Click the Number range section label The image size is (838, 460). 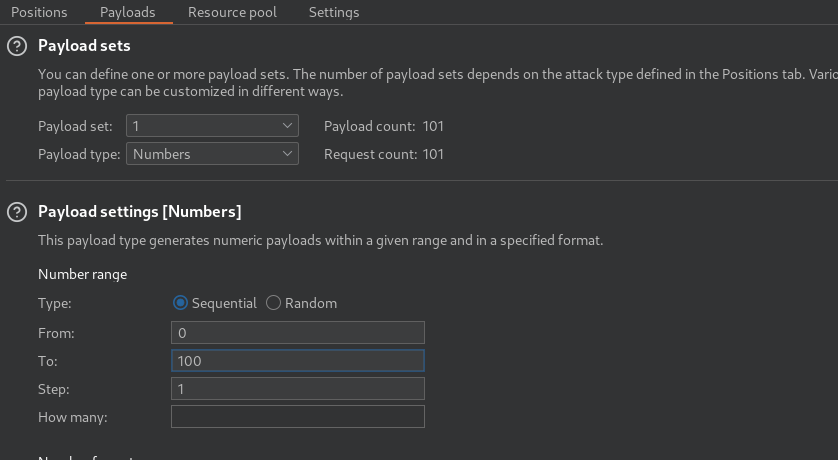(x=82, y=274)
